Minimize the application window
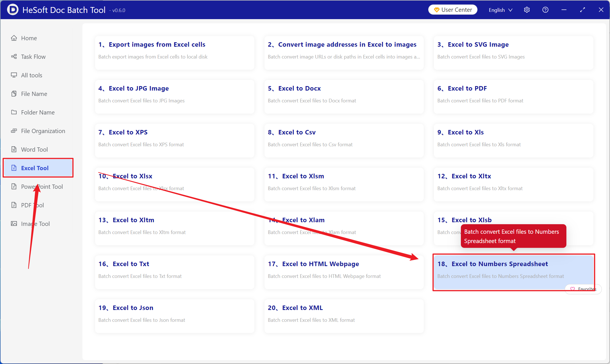 564,10
